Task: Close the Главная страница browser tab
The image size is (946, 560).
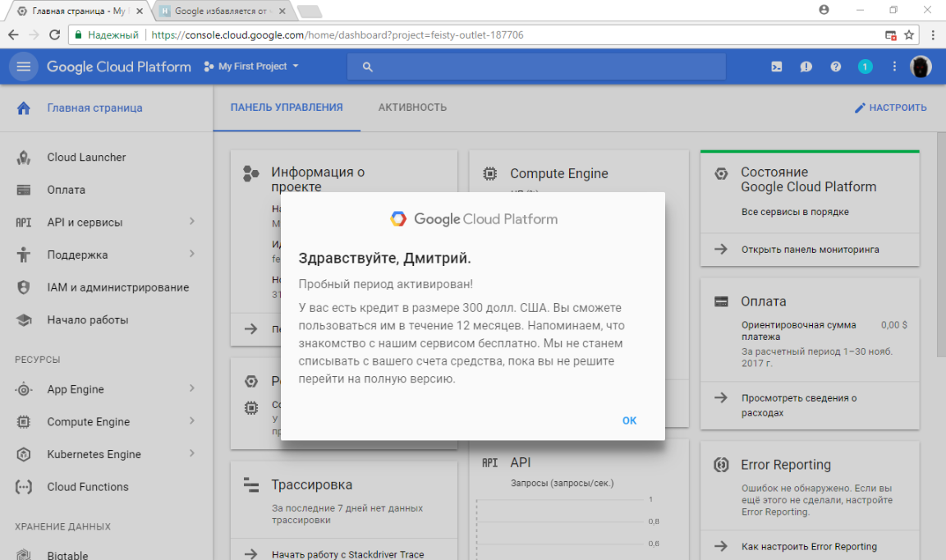Action: pos(140,11)
